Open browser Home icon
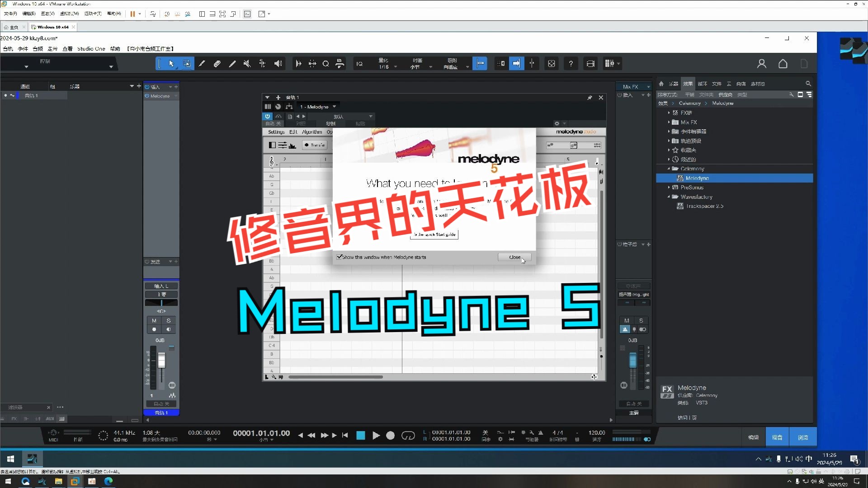The image size is (868, 488). (661, 84)
